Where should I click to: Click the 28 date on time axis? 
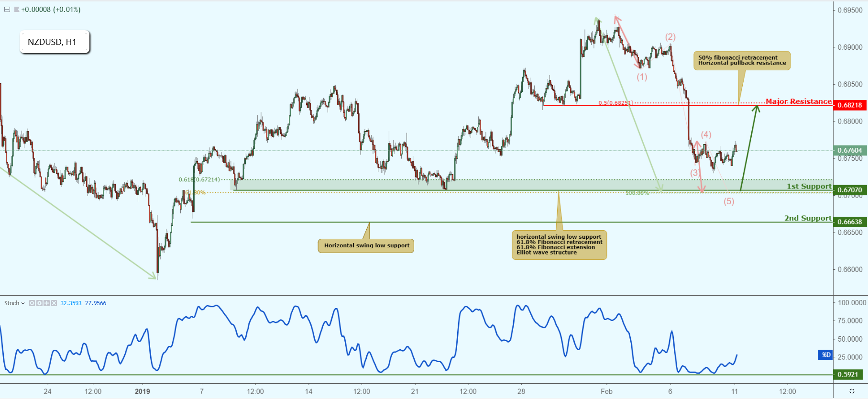(x=521, y=391)
